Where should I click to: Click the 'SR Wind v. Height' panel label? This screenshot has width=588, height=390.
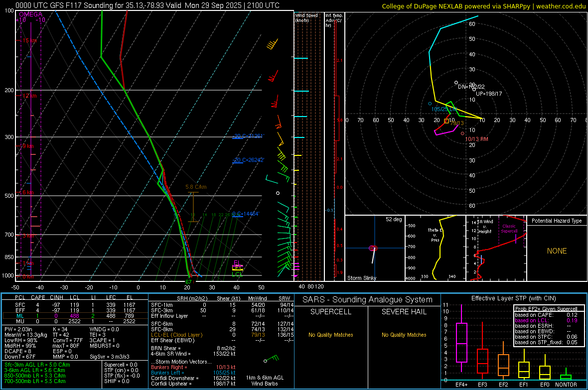(485, 227)
